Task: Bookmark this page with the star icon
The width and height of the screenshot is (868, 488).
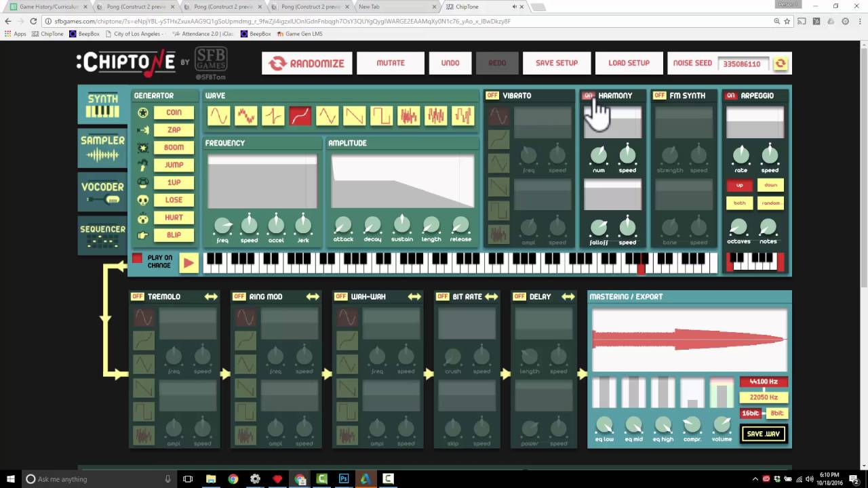Action: 787,21
